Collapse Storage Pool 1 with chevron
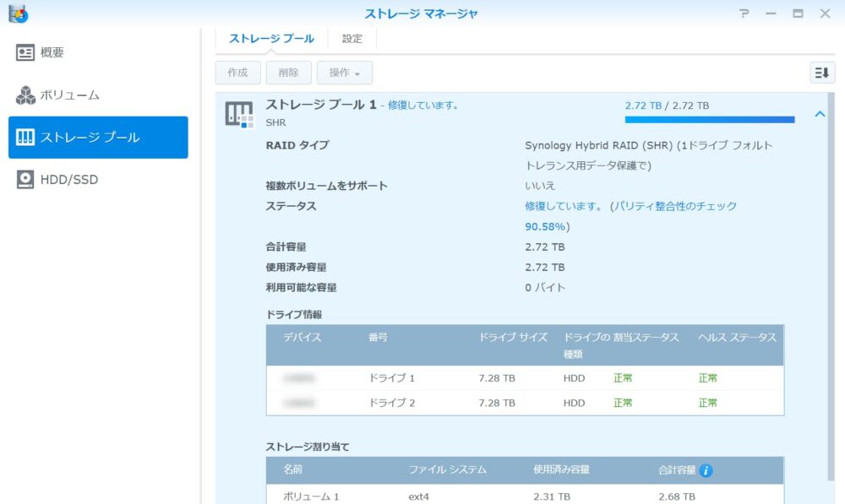Screen dimensions: 845x504 [x=820, y=114]
